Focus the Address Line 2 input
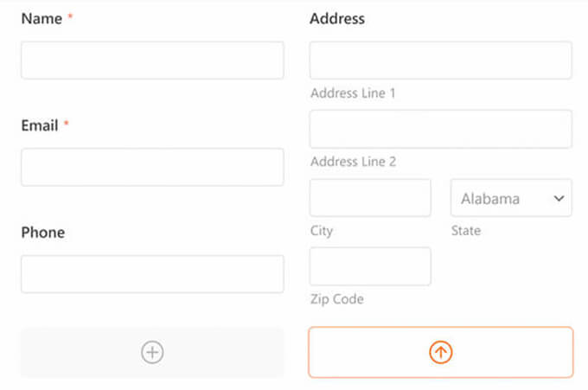The height and width of the screenshot is (390, 588). 441,129
